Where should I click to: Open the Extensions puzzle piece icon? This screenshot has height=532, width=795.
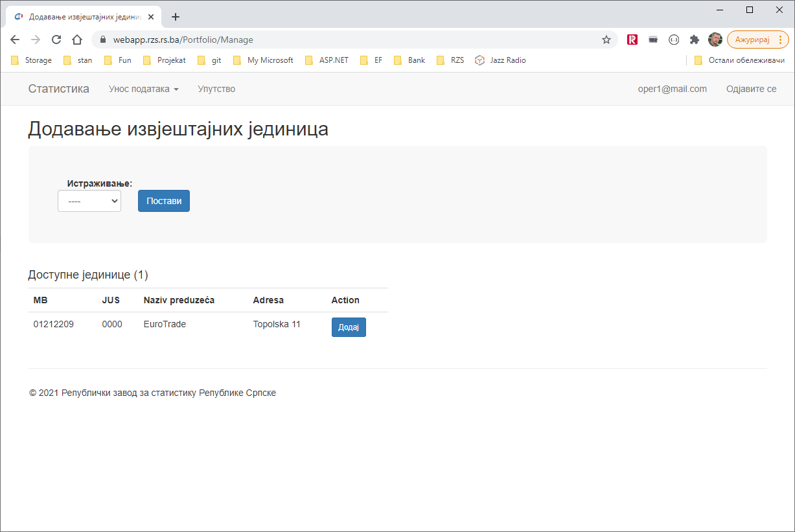click(695, 40)
